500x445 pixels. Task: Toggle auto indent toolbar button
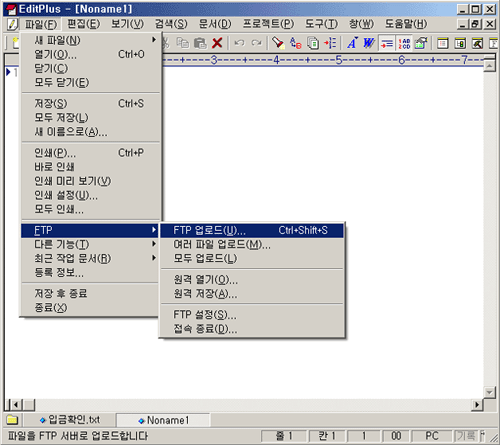387,43
